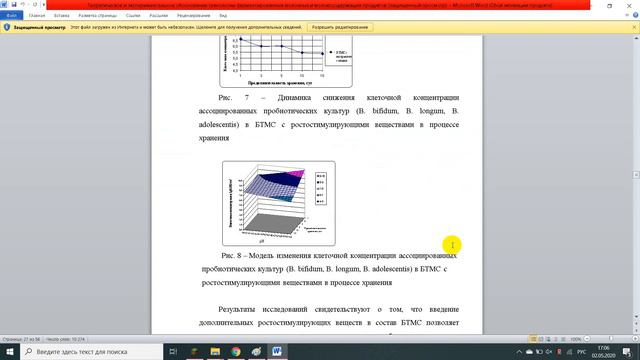Open the Windows Start menu

coord(10,351)
